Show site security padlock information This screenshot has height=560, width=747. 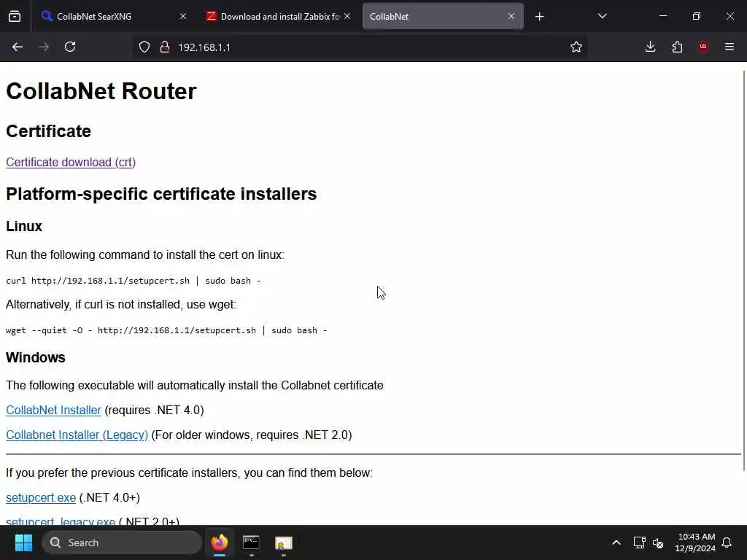(165, 47)
